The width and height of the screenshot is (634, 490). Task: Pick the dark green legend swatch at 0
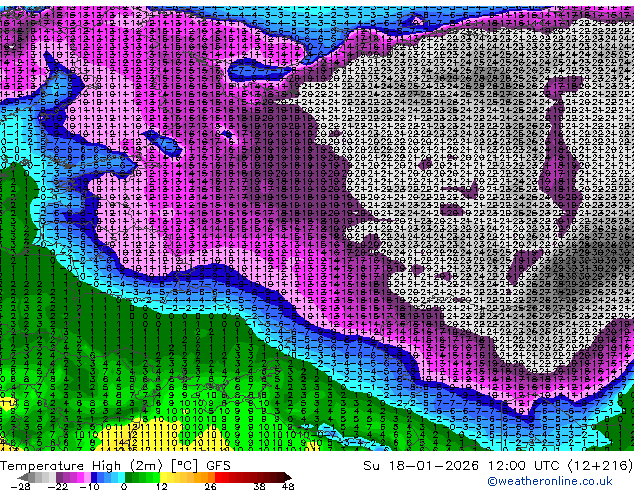pos(128,477)
